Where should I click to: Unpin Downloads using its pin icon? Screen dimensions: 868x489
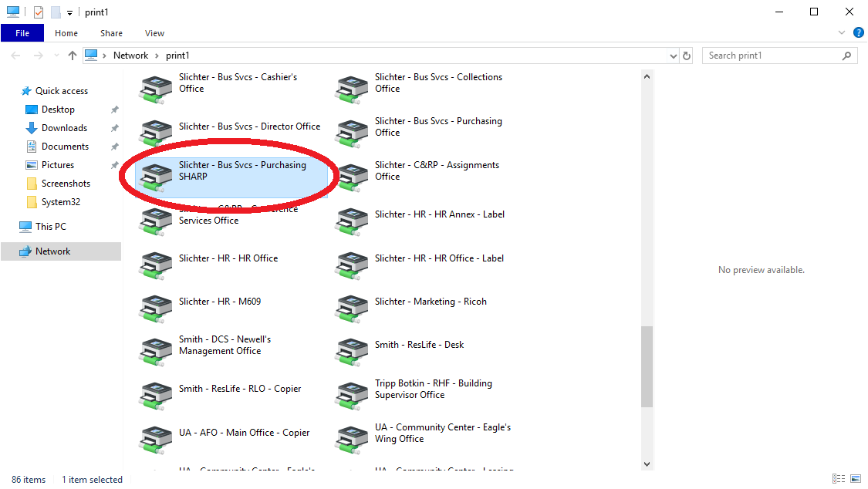(x=115, y=128)
